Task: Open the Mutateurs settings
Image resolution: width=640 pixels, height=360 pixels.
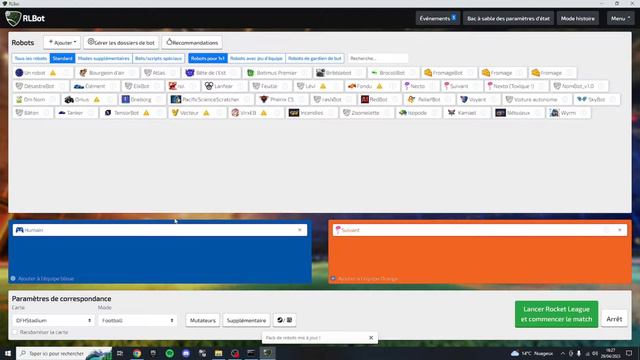Action: (203, 320)
